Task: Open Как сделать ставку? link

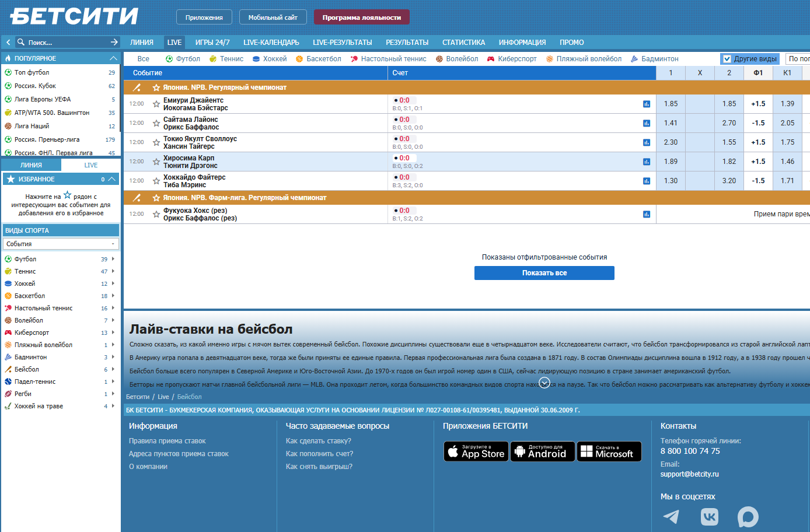Action: click(x=319, y=441)
